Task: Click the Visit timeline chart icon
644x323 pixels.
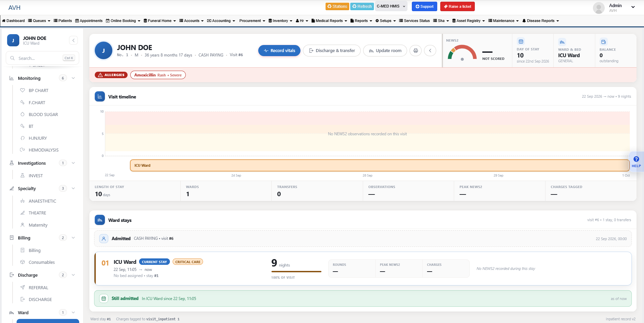Action: coord(100,96)
